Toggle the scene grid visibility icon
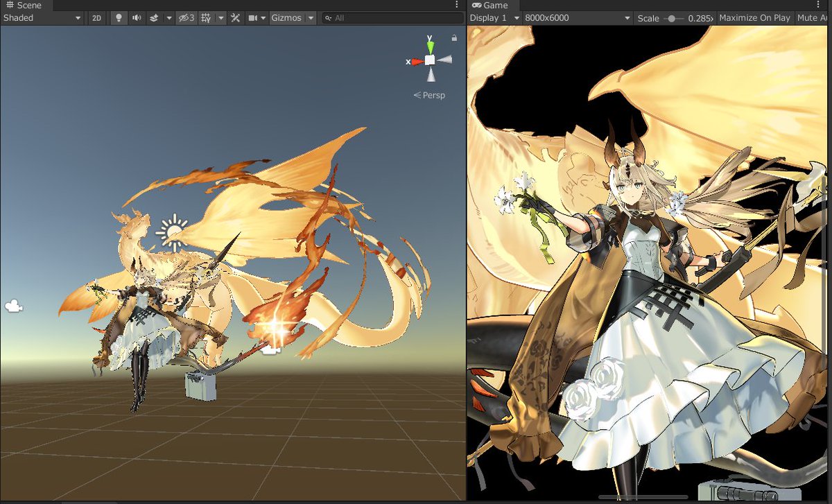This screenshot has width=832, height=504. tap(206, 18)
